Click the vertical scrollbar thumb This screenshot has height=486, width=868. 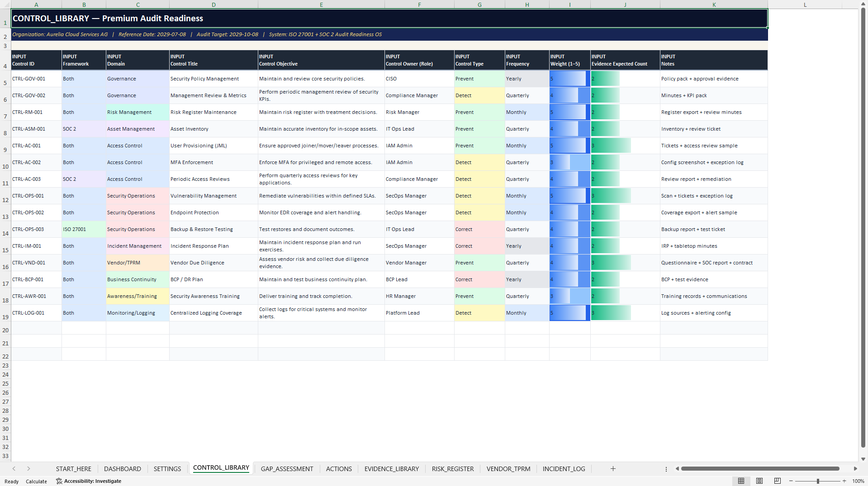863,228
